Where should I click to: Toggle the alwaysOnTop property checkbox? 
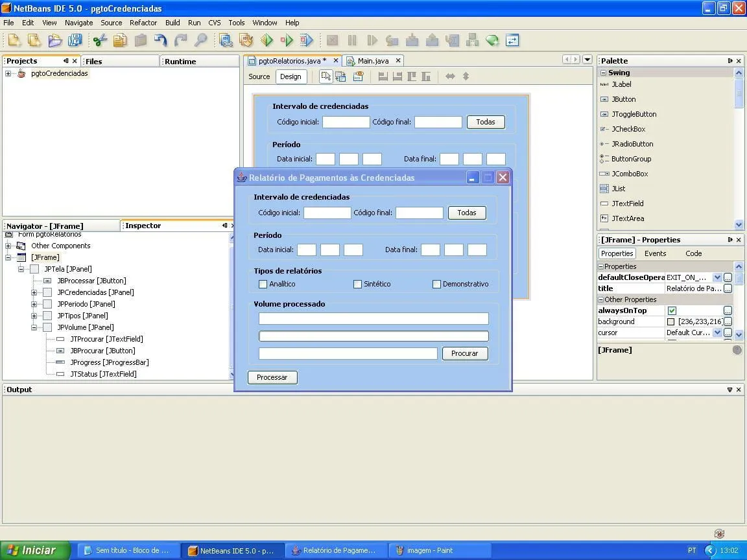(x=672, y=310)
